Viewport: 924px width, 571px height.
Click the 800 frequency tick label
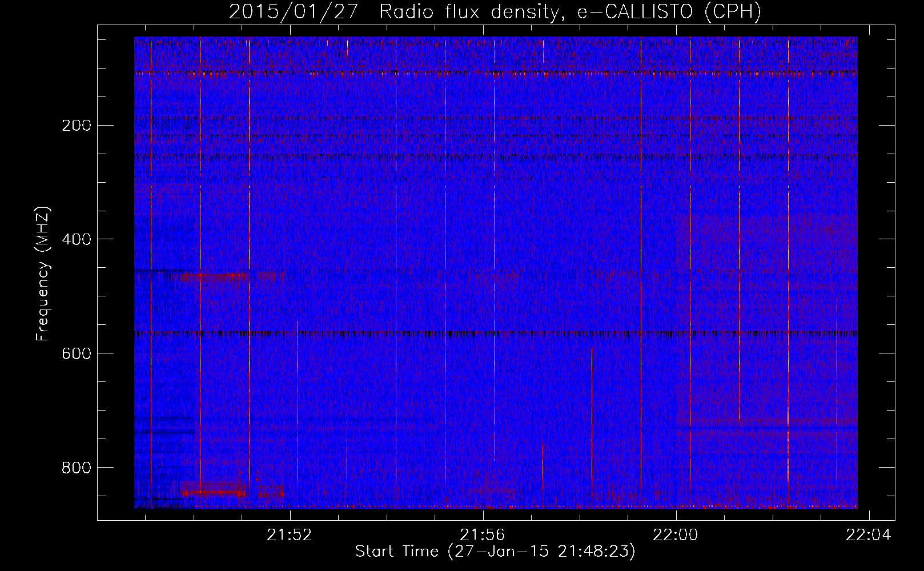click(77, 468)
